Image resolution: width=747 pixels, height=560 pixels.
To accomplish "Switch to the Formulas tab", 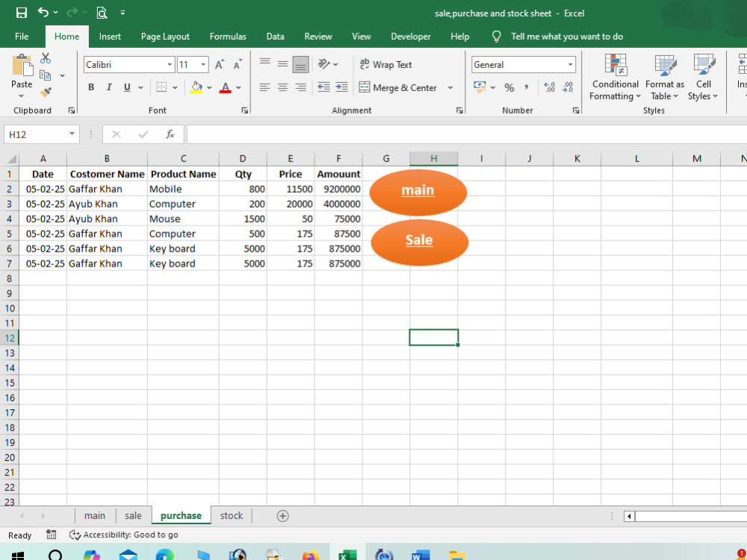I will point(228,37).
